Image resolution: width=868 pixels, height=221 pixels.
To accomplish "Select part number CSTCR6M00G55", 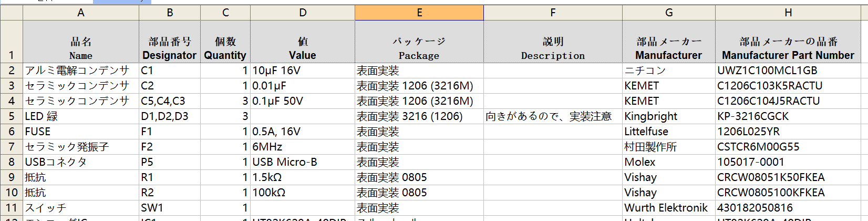I will click(x=788, y=147).
